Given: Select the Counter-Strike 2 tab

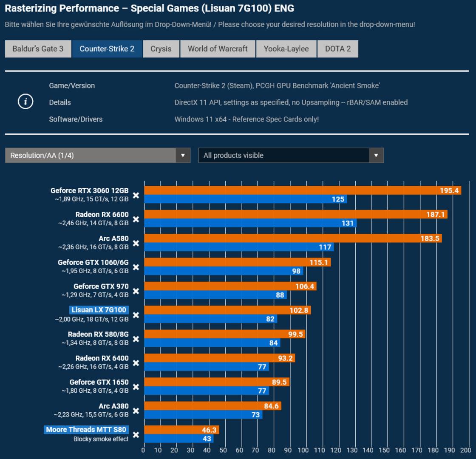Looking at the screenshot, I should click(x=107, y=49).
